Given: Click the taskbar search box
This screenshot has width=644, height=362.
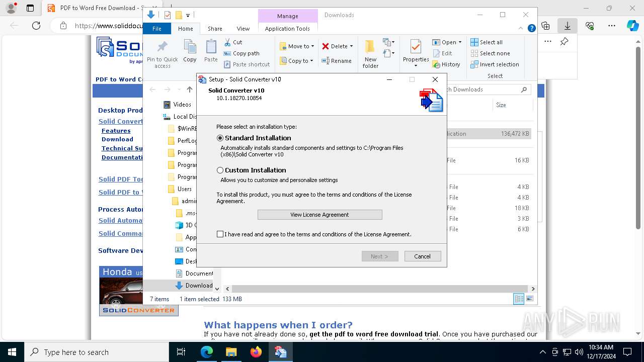Looking at the screenshot, I should click(x=97, y=352).
